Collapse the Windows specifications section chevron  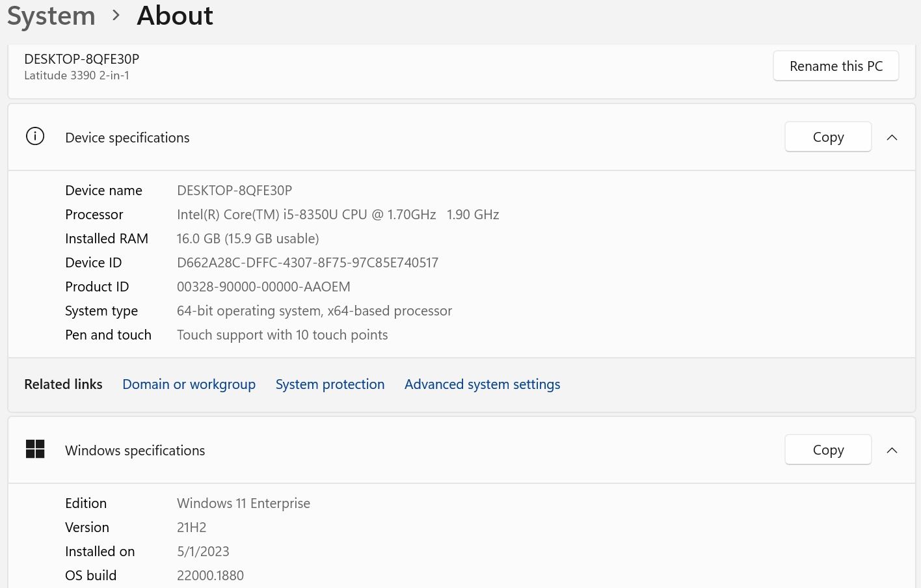click(x=892, y=450)
